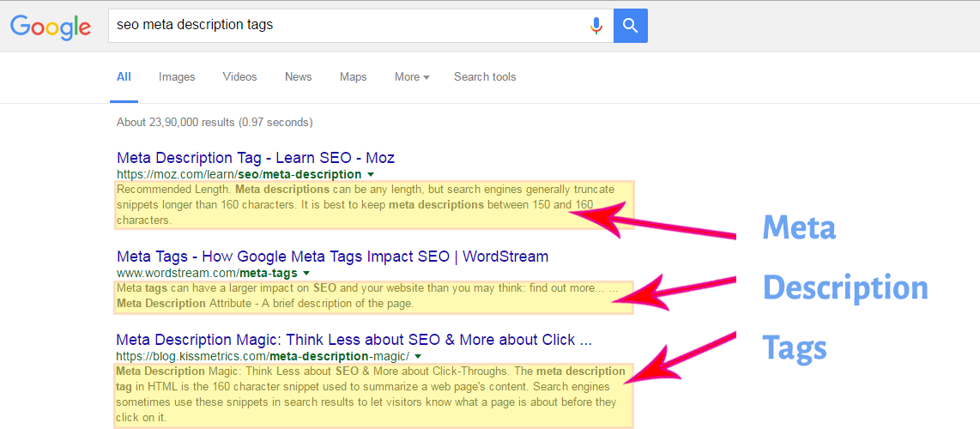The image size is (980, 429).
Task: Open the Moz Meta Description Tag result
Action: [x=255, y=158]
